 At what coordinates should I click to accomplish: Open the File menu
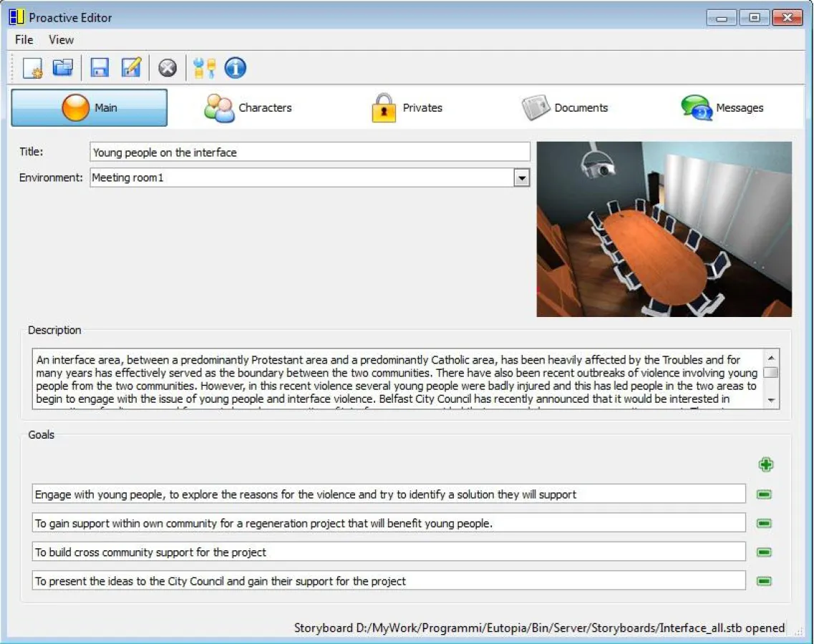coord(22,40)
